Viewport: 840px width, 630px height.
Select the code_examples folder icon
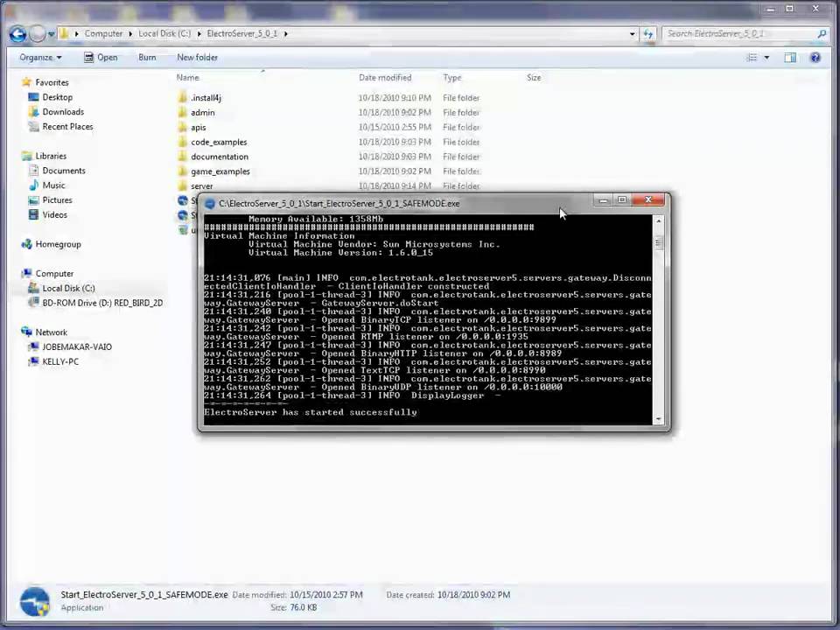tap(182, 142)
